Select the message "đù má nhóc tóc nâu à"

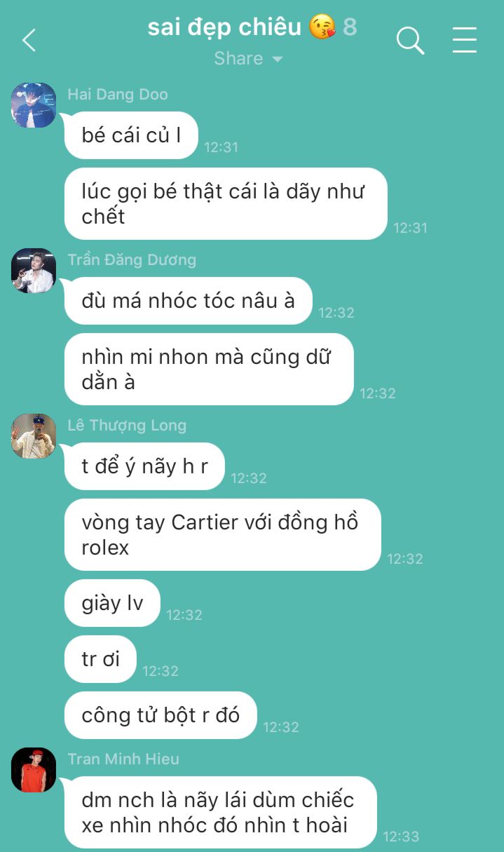[x=188, y=301]
